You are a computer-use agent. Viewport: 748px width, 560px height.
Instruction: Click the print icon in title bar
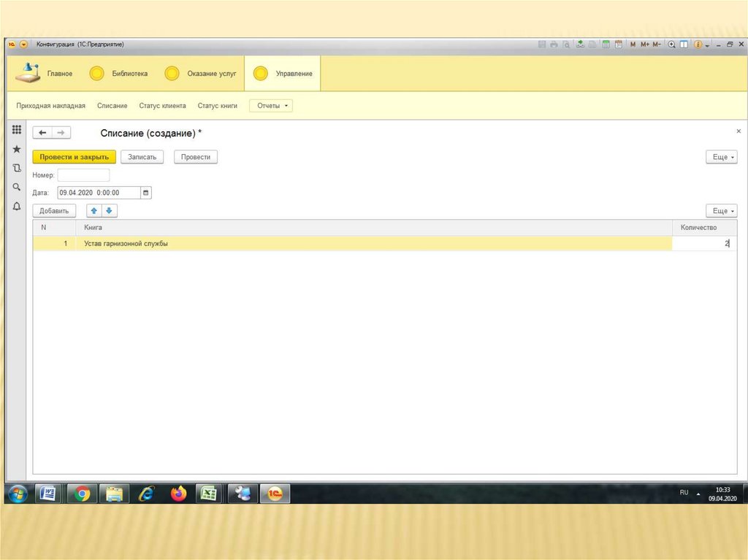[554, 45]
